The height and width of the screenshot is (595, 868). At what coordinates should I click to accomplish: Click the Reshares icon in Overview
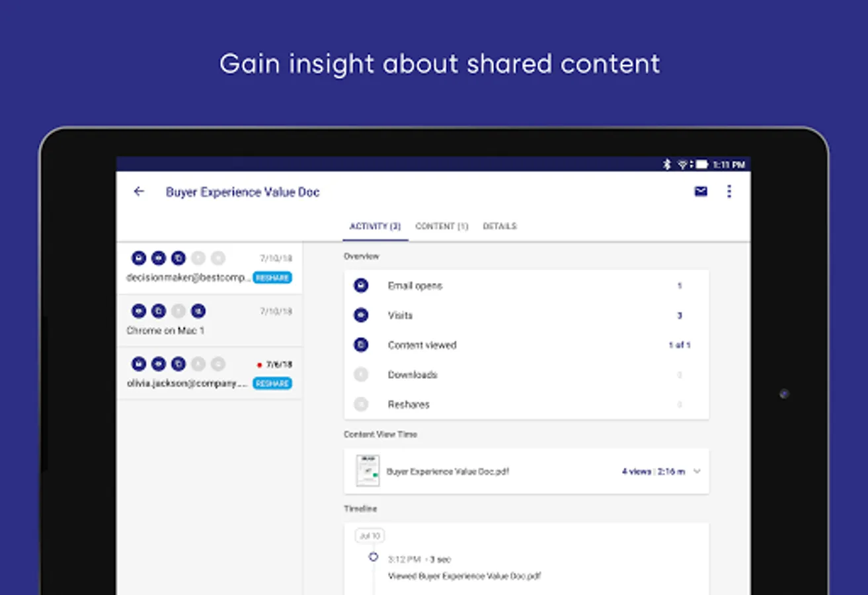(x=361, y=405)
